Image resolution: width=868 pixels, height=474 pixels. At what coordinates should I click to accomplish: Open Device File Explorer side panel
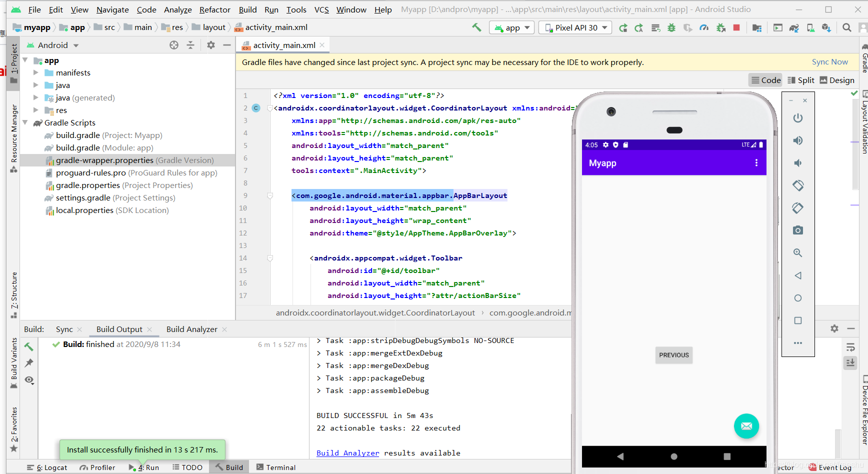tap(864, 410)
